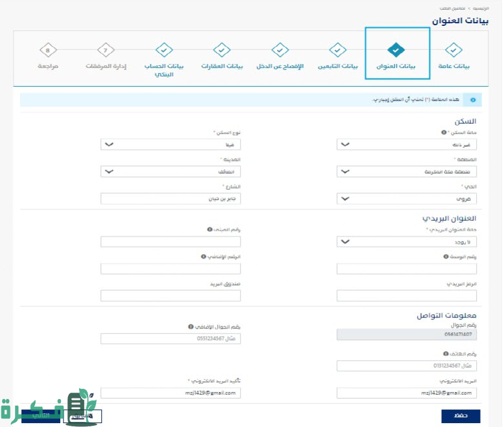
Task: Click the info icon beside الرقم الإضافي
Action: coord(204,257)
